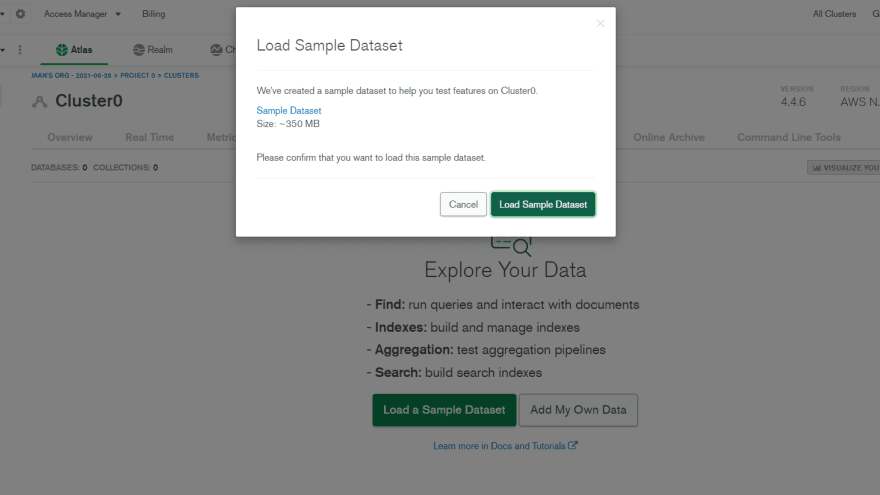Click the 'DATABASES: 0' count
The height and width of the screenshot is (495, 880).
(59, 167)
